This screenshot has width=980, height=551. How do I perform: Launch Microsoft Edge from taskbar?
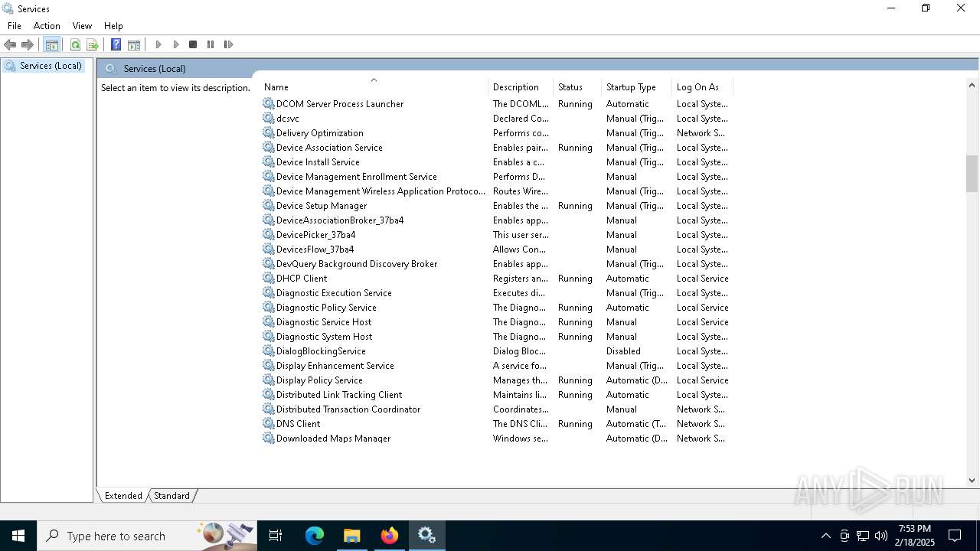pyautogui.click(x=315, y=536)
